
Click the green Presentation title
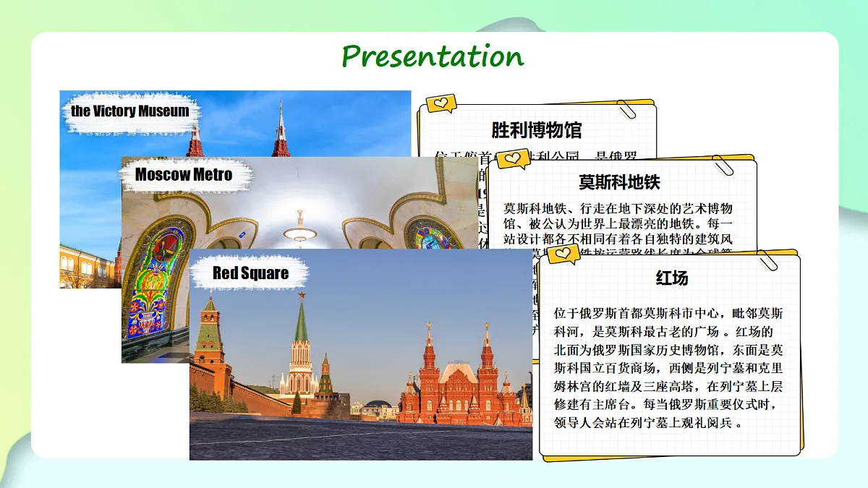pos(433,56)
